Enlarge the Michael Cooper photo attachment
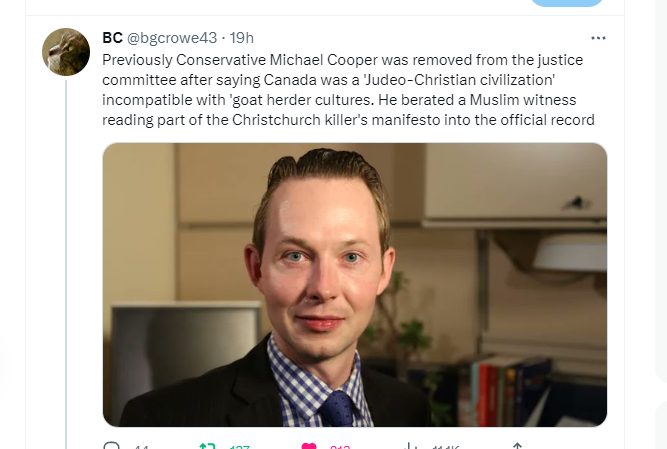Viewport: 667px width, 449px height. point(355,284)
